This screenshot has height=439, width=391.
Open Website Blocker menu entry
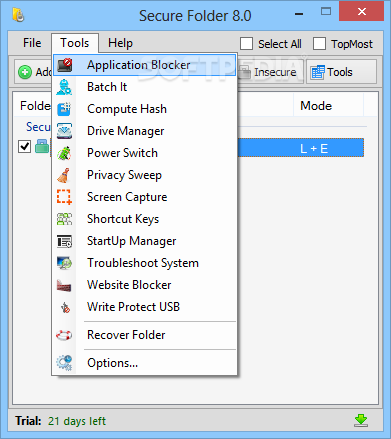point(144,285)
